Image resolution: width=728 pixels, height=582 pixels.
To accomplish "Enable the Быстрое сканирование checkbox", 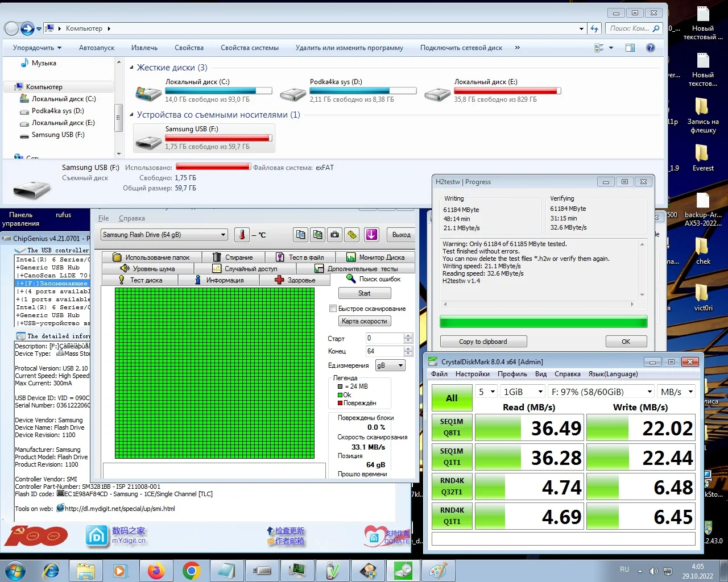I will [333, 309].
